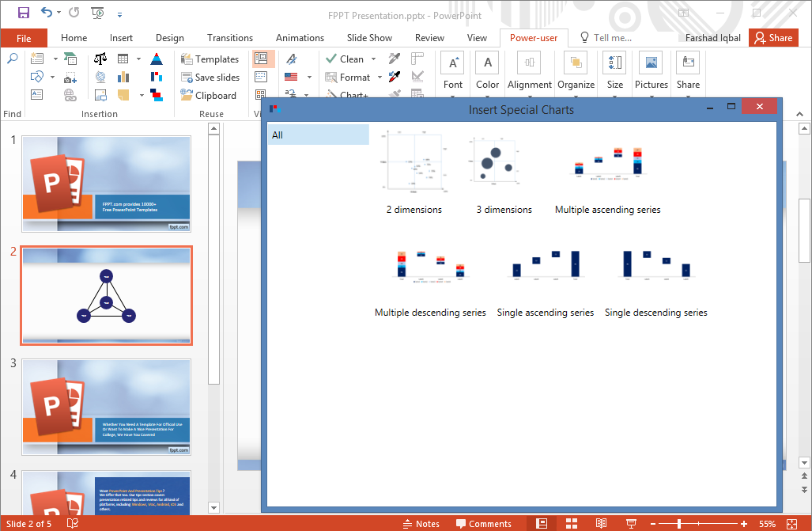Toggle the Notes pane
This screenshot has height=531, width=812.
(421, 523)
